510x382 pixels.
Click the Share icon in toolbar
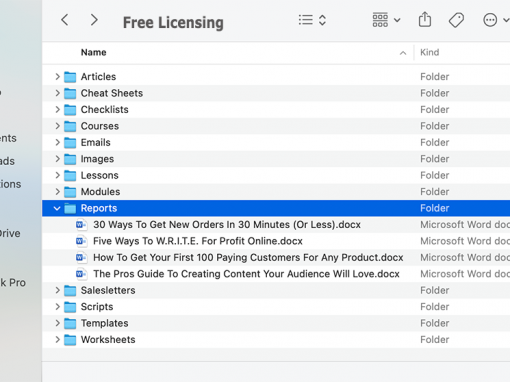pyautogui.click(x=425, y=19)
